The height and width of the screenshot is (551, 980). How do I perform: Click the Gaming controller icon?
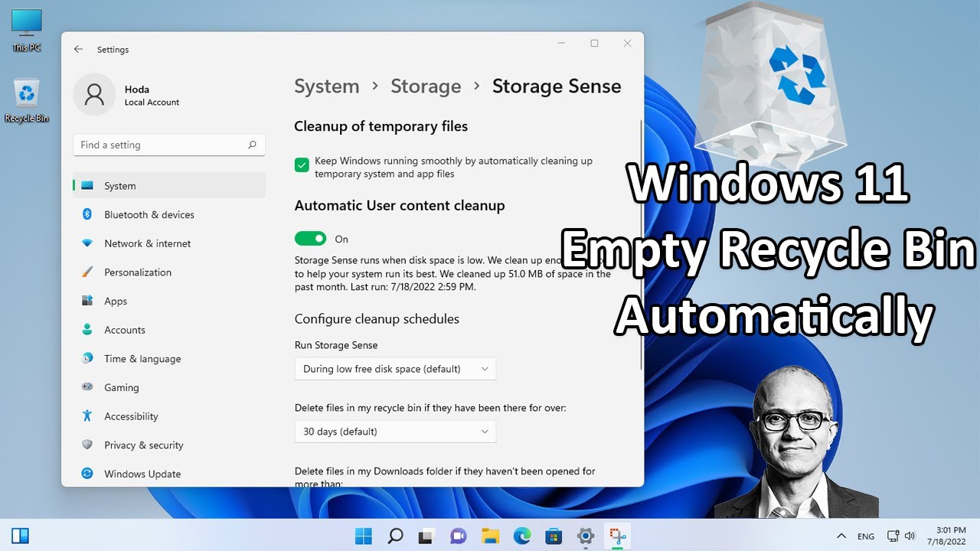pyautogui.click(x=87, y=387)
